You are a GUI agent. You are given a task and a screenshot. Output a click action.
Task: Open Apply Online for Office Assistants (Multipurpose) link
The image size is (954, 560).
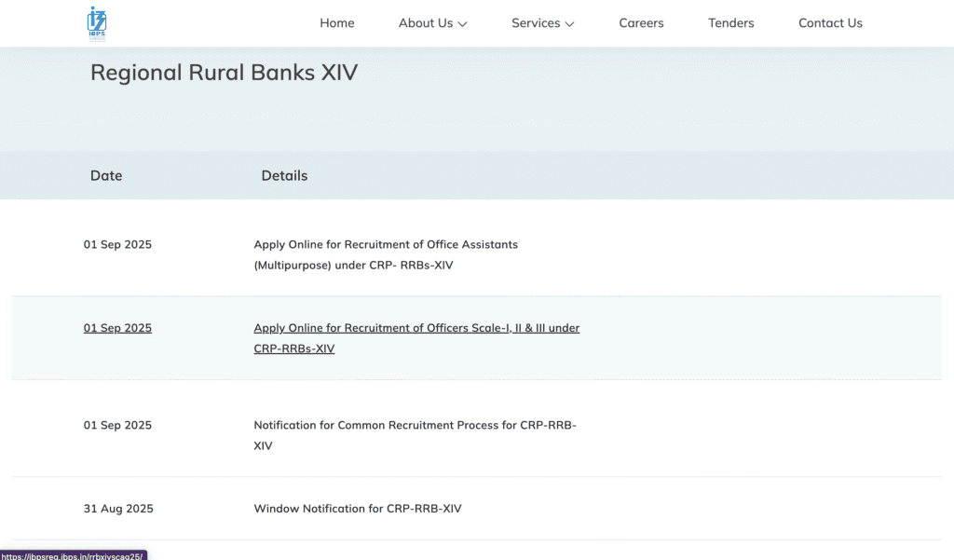point(386,254)
